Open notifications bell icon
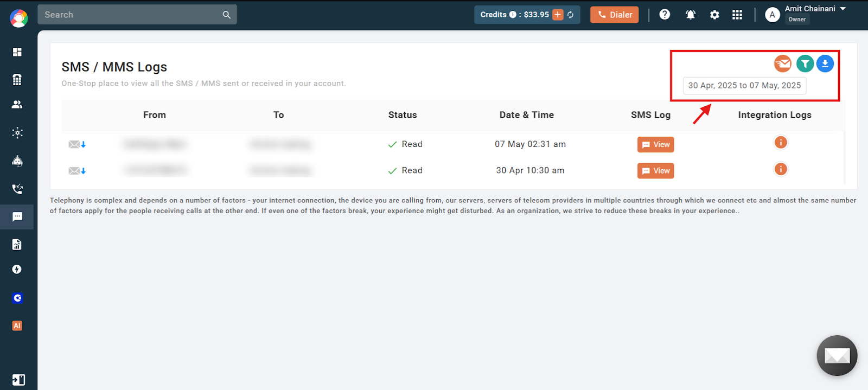Screen dimensions: 868x390 click(690, 15)
